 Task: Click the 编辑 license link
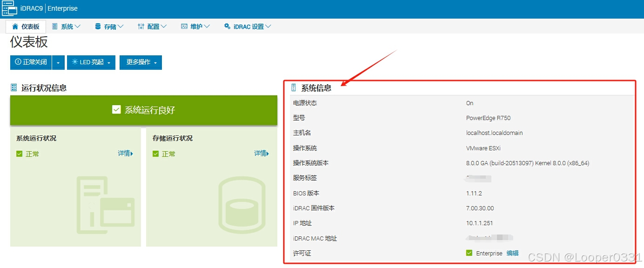pos(512,253)
